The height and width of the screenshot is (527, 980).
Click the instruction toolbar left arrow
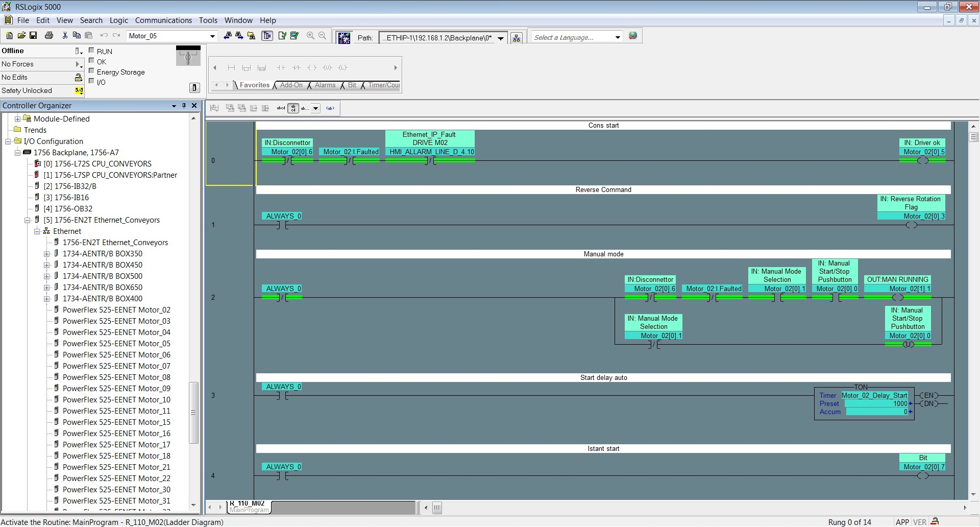click(x=215, y=67)
